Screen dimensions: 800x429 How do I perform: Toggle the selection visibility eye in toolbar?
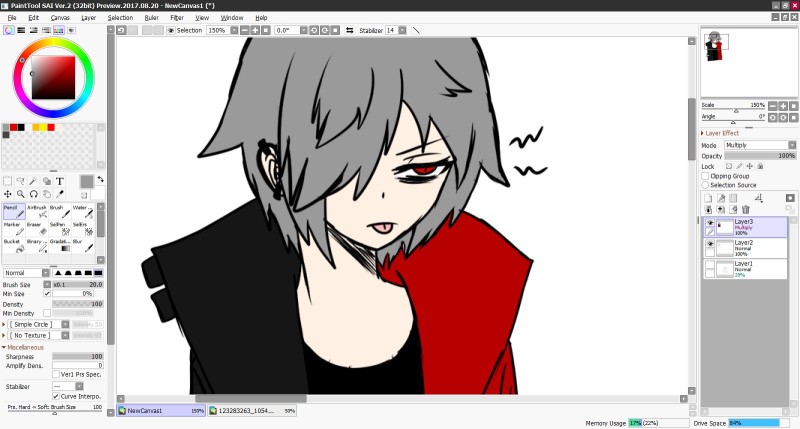171,31
